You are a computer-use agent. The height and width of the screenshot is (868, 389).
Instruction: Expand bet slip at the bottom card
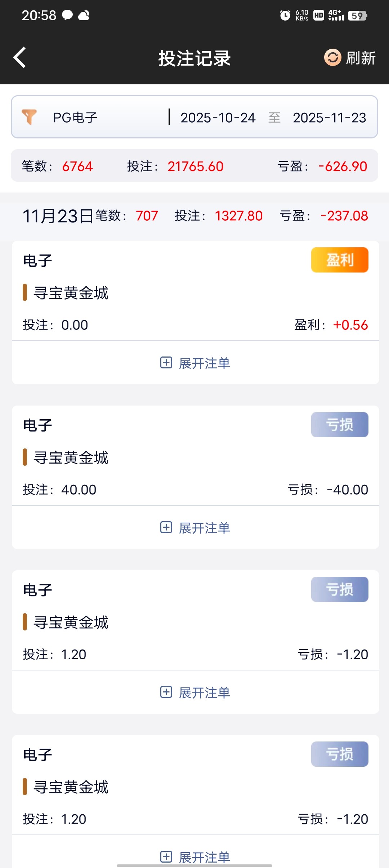[x=195, y=856]
